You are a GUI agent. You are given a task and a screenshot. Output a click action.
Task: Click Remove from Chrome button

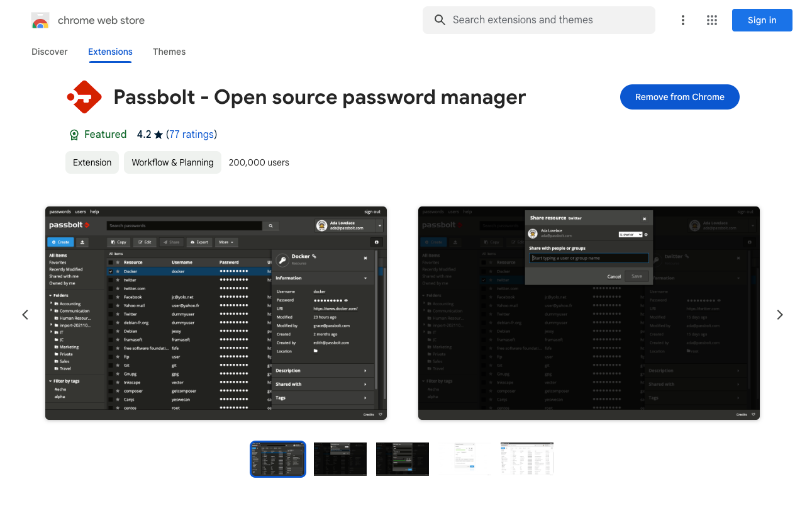coord(680,97)
